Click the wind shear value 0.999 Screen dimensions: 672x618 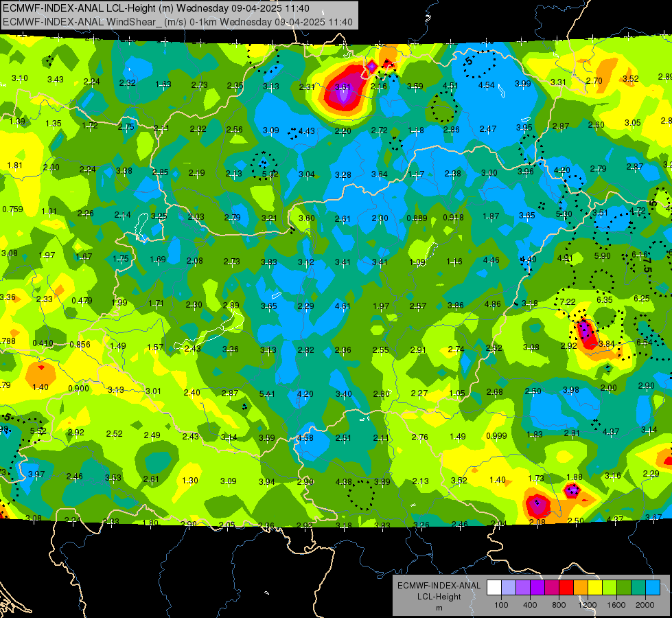coord(496,436)
